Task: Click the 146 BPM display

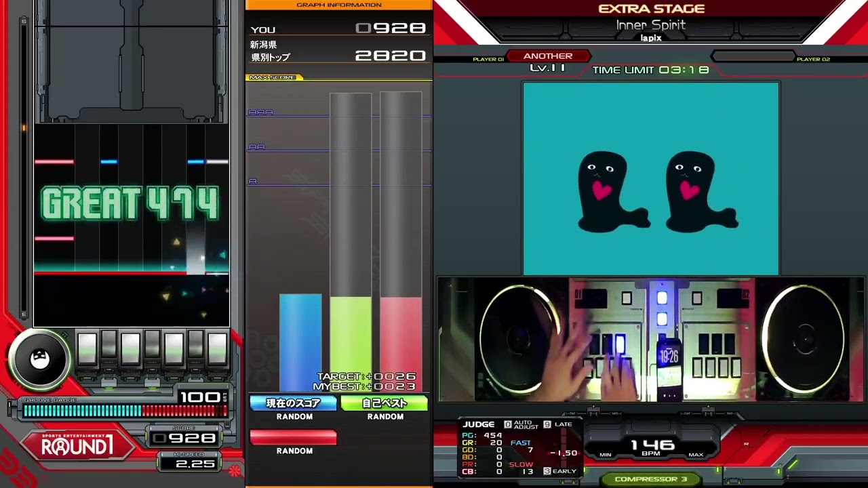Action: click(x=652, y=447)
